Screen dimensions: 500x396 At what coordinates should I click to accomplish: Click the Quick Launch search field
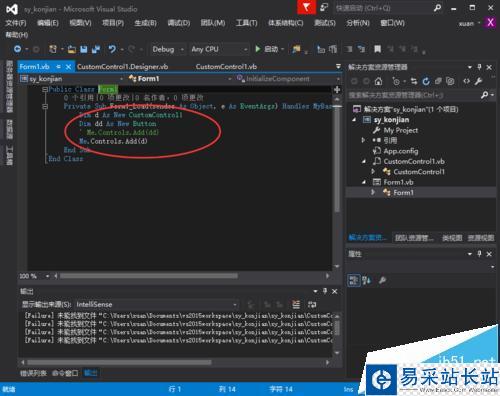coord(382,8)
